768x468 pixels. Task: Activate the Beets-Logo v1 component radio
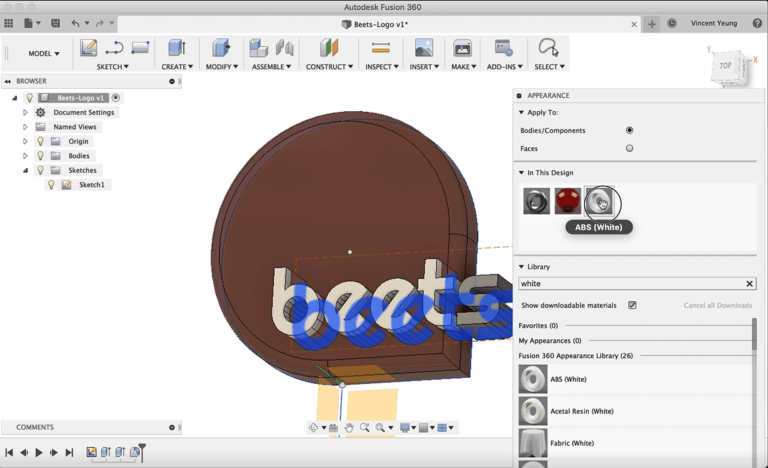[x=116, y=98]
